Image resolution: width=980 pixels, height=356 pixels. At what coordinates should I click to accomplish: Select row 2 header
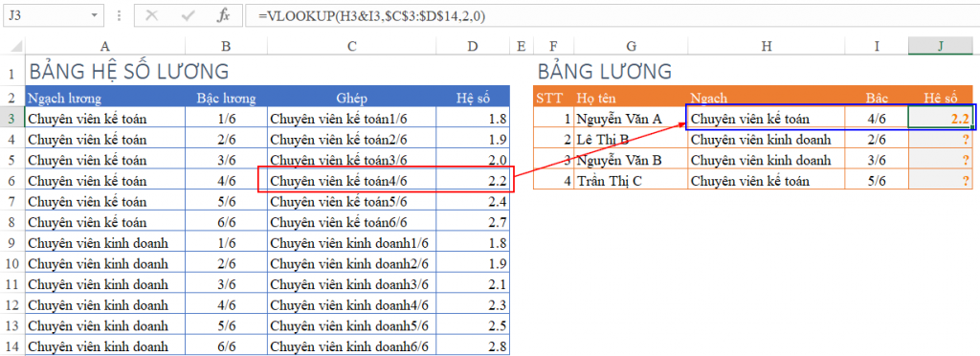coord(11,98)
